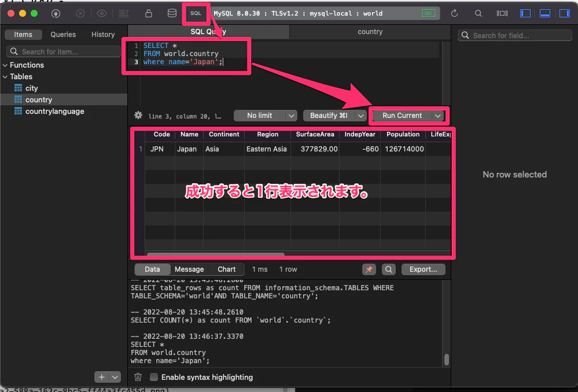
Task: Toggle the bottom console panel icon
Action: coord(545,13)
